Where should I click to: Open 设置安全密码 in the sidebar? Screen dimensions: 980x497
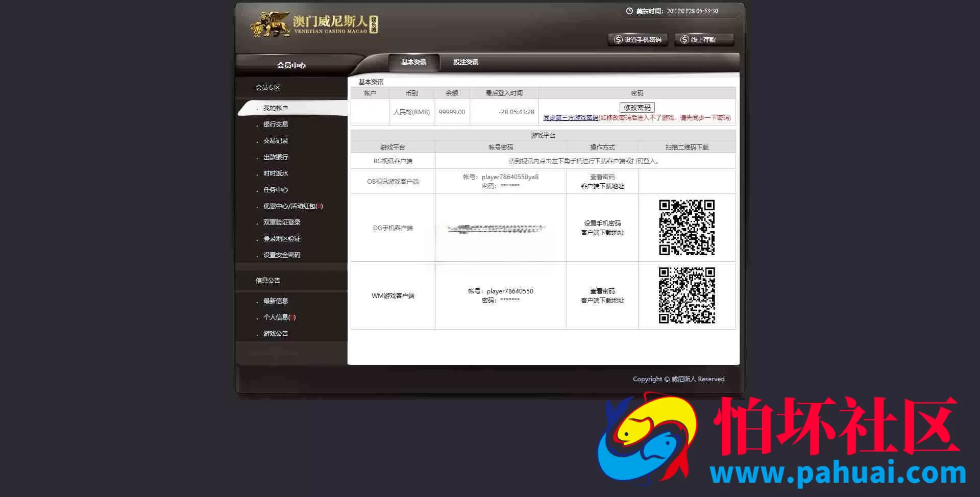click(282, 255)
